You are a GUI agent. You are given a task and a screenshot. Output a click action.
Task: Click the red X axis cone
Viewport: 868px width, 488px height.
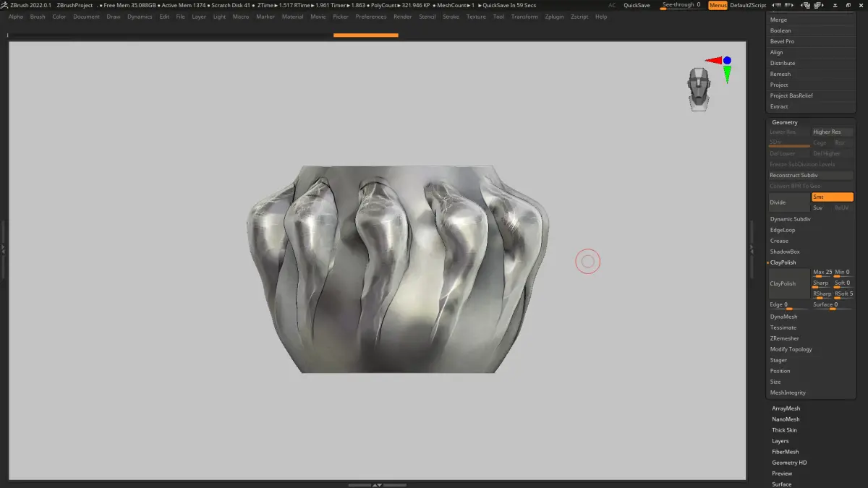714,61
